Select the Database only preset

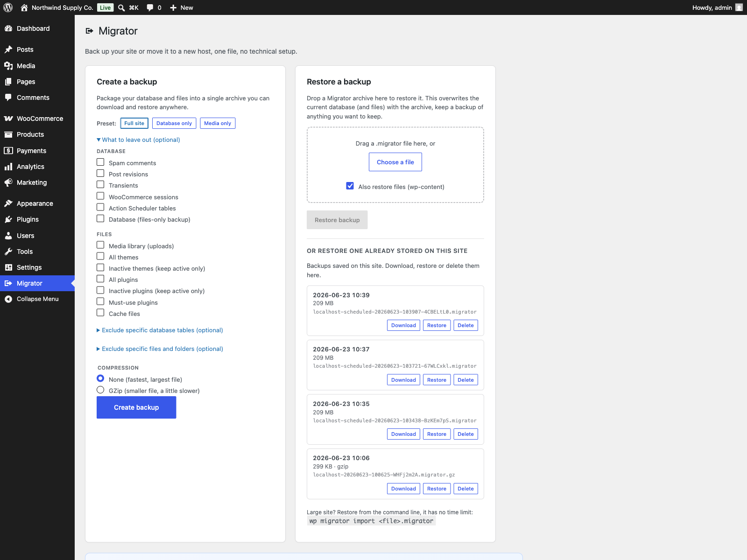point(174,123)
